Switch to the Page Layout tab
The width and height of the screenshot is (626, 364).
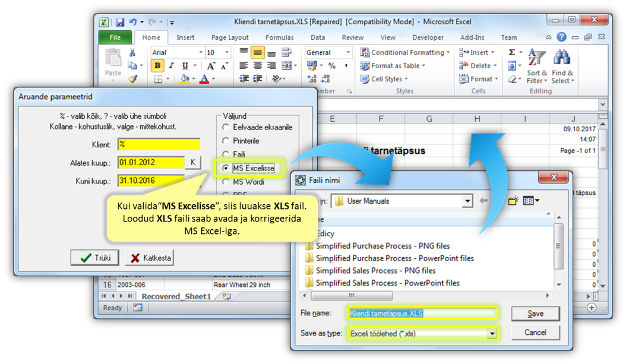coord(230,37)
